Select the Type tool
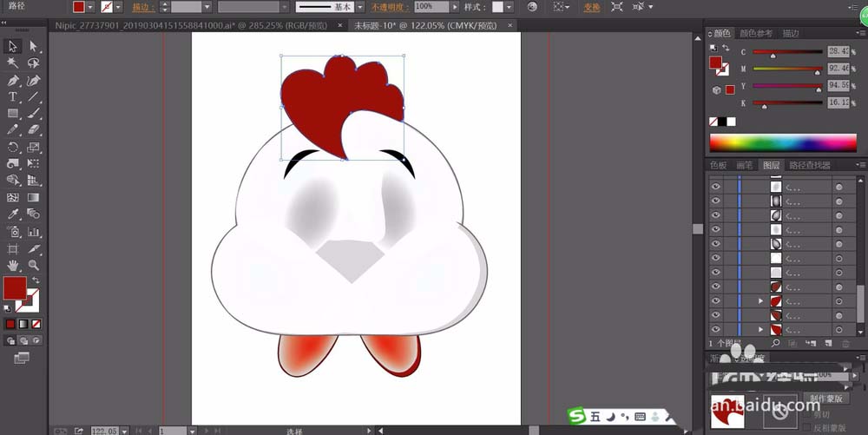The image size is (868, 435). (x=13, y=97)
